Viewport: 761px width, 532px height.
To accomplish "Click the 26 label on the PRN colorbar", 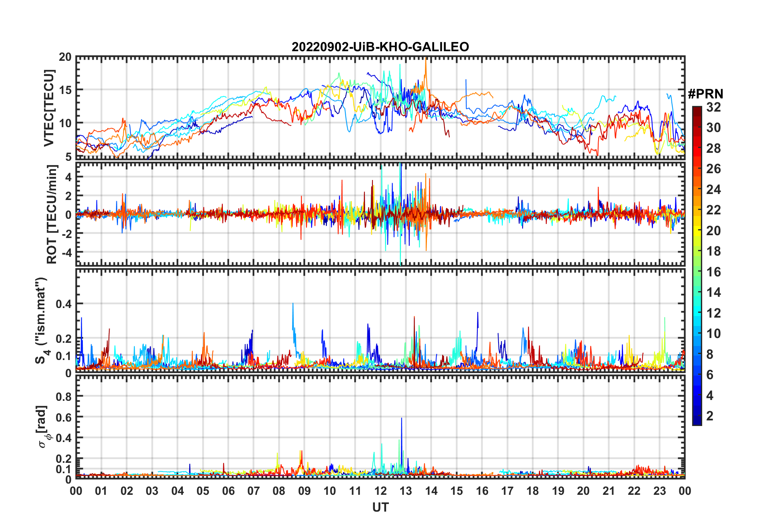I will click(713, 169).
